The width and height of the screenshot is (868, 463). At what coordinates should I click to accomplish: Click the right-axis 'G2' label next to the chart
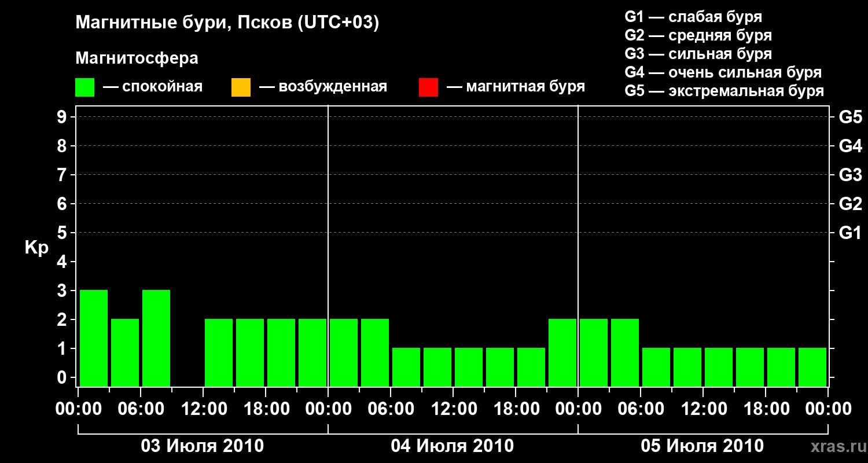pyautogui.click(x=850, y=204)
